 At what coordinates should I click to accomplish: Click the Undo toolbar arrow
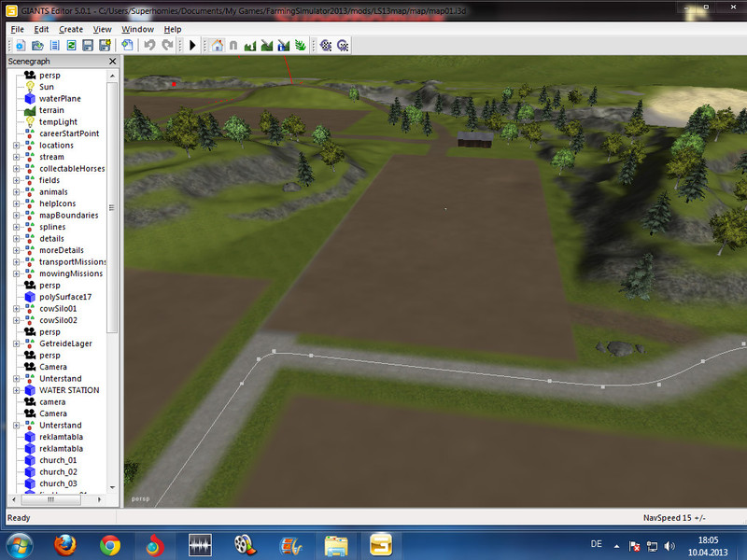(149, 45)
